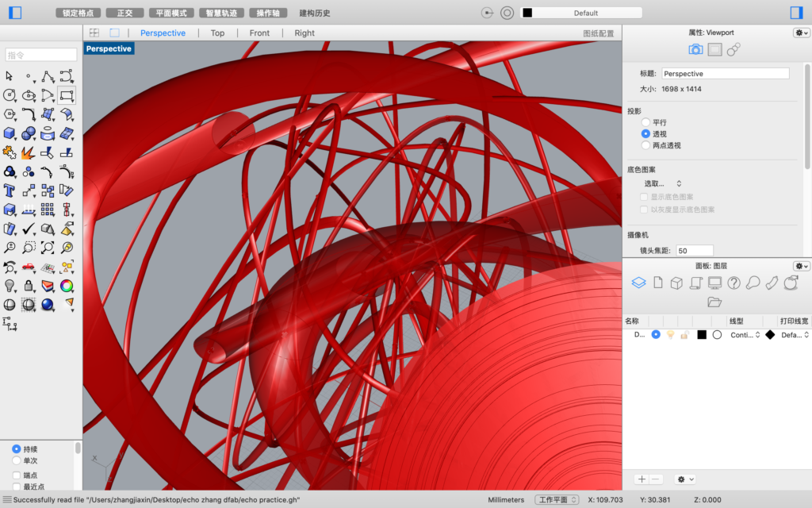This screenshot has height=508, width=812.
Task: Toggle the 锁定格点 grid snap button
Action: pos(79,13)
